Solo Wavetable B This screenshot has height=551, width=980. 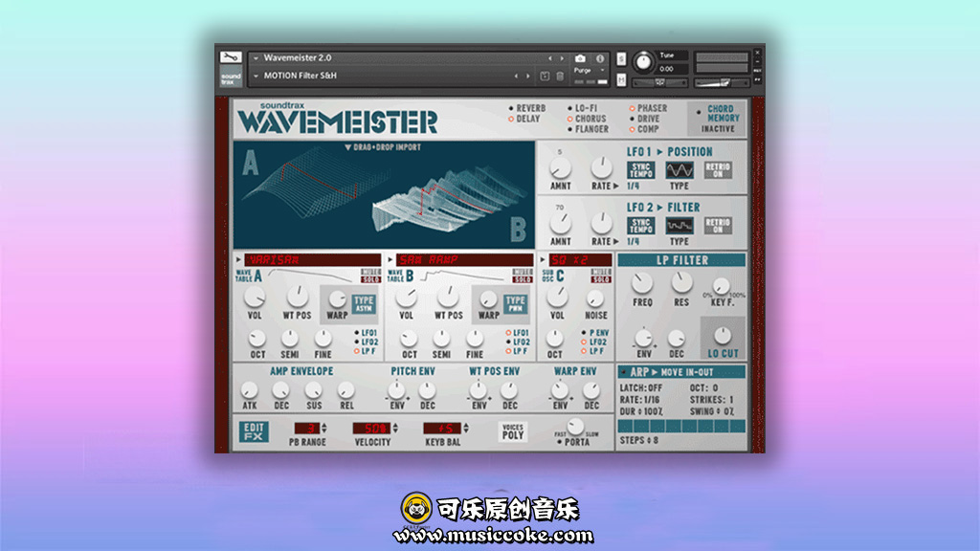click(x=523, y=279)
